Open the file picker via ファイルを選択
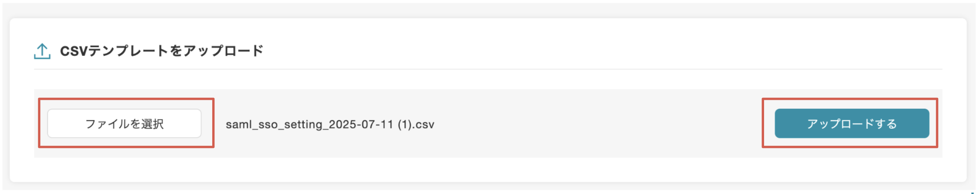This screenshot has height=194, width=980. click(x=124, y=123)
